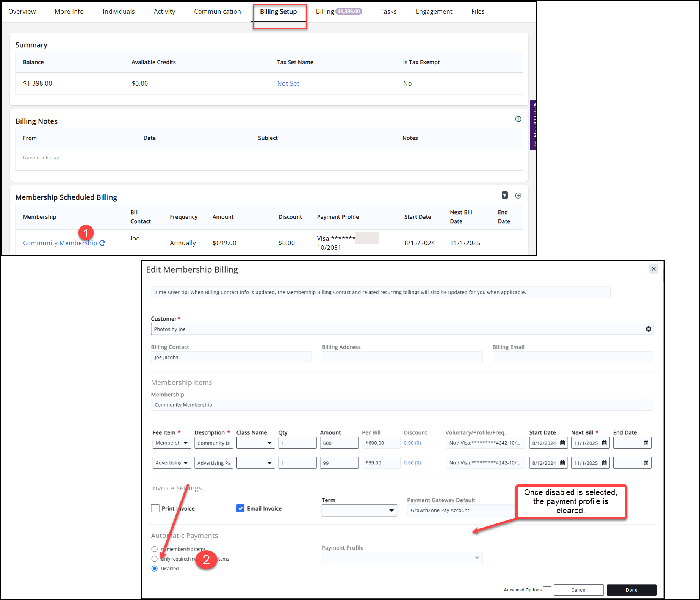Open the Communication tab
This screenshot has width=700, height=600.
pos(217,12)
